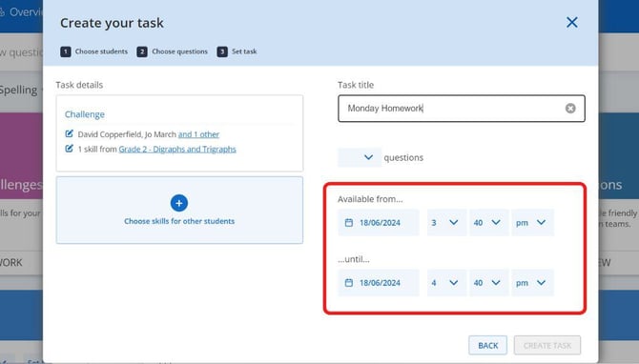Go to step 2 Choose questions
639x364 pixels.
tap(173, 51)
